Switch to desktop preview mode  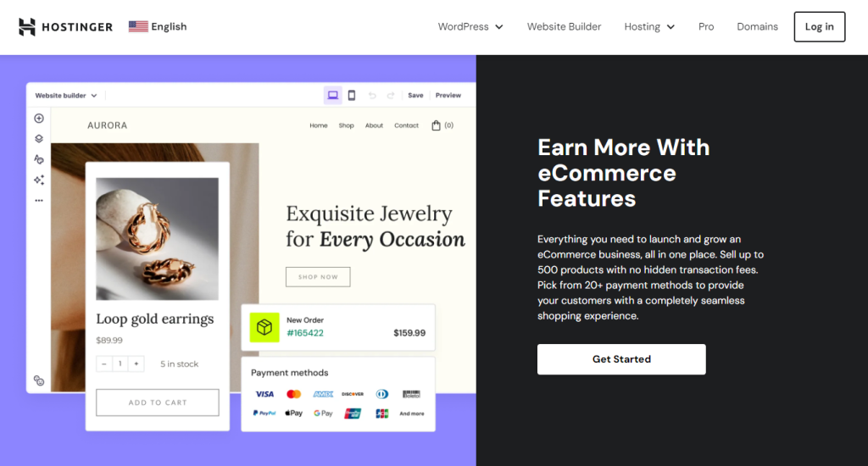[x=333, y=96]
